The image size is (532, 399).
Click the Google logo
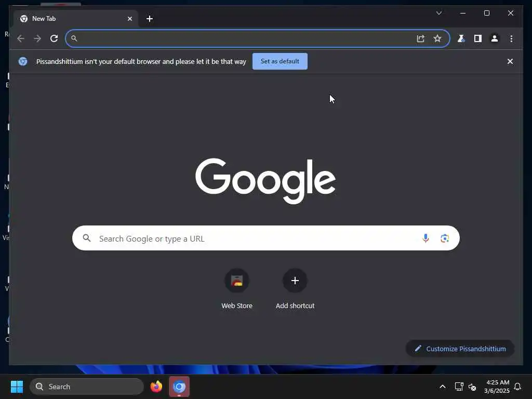pyautogui.click(x=265, y=181)
